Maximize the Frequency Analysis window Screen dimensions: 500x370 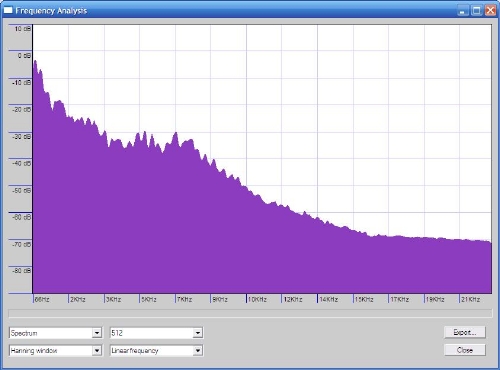tap(476, 10)
